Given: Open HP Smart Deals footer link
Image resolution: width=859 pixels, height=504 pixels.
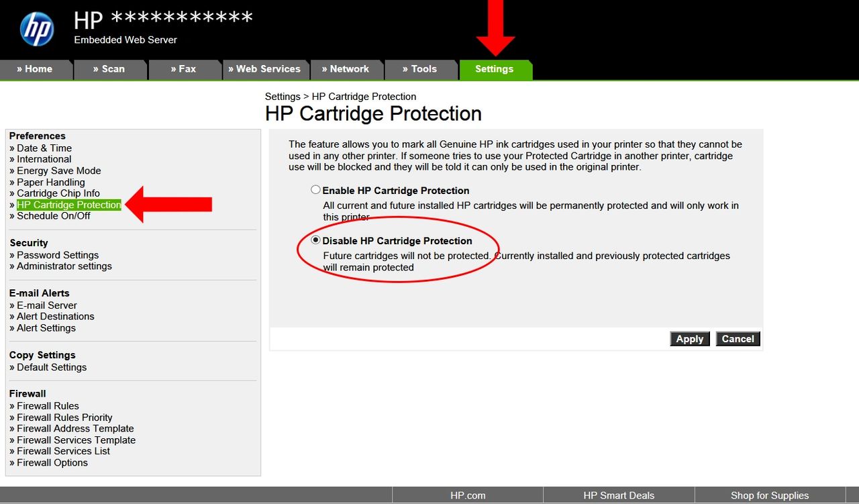Looking at the screenshot, I should (619, 495).
